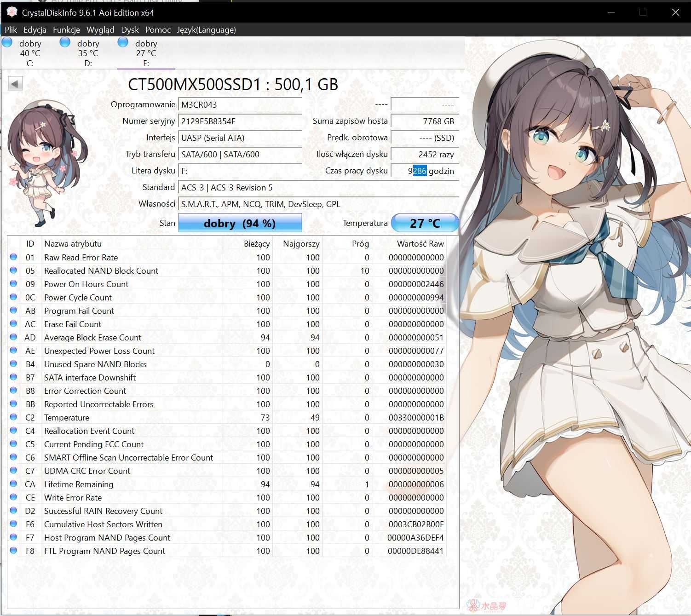Click the serial number field 2129E5B8354E
The width and height of the screenshot is (691, 616).
(x=240, y=121)
